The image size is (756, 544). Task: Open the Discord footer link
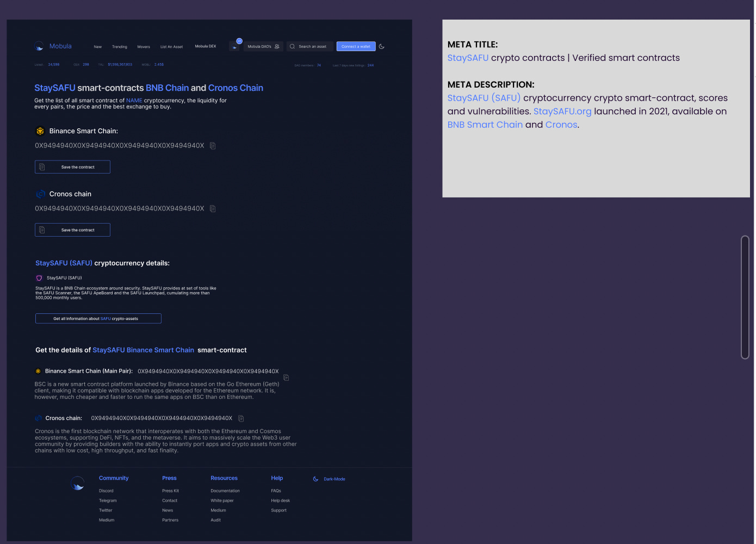(106, 491)
